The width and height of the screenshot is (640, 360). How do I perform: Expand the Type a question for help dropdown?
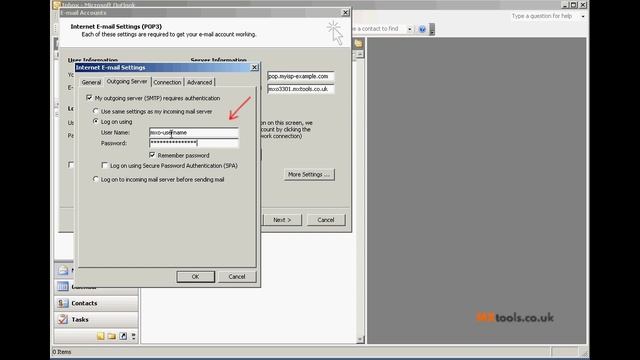click(583, 16)
